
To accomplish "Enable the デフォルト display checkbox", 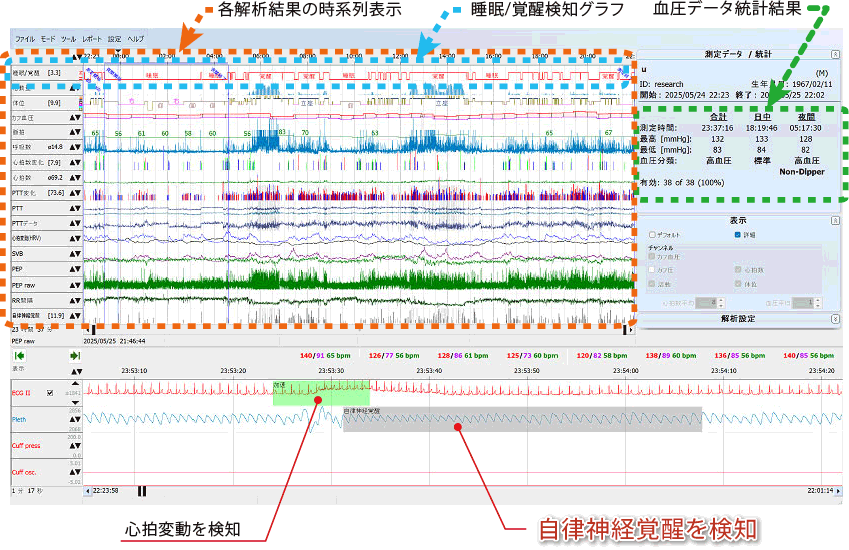I will 652,234.
